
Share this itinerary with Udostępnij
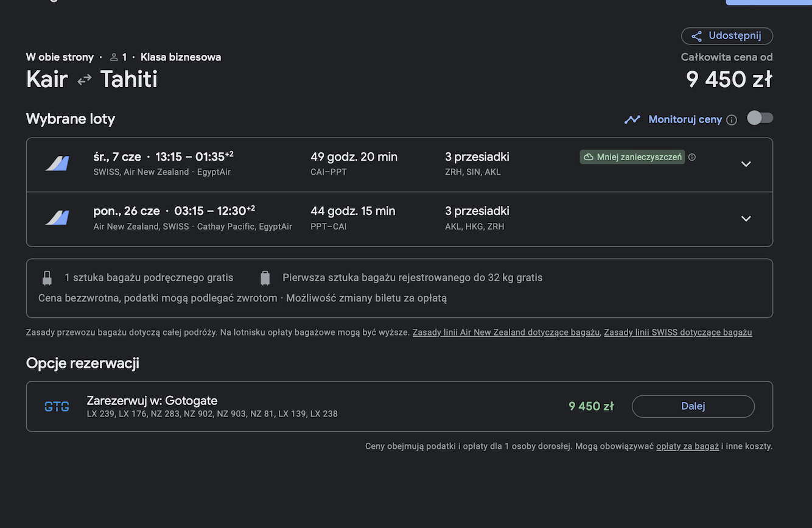(x=727, y=36)
